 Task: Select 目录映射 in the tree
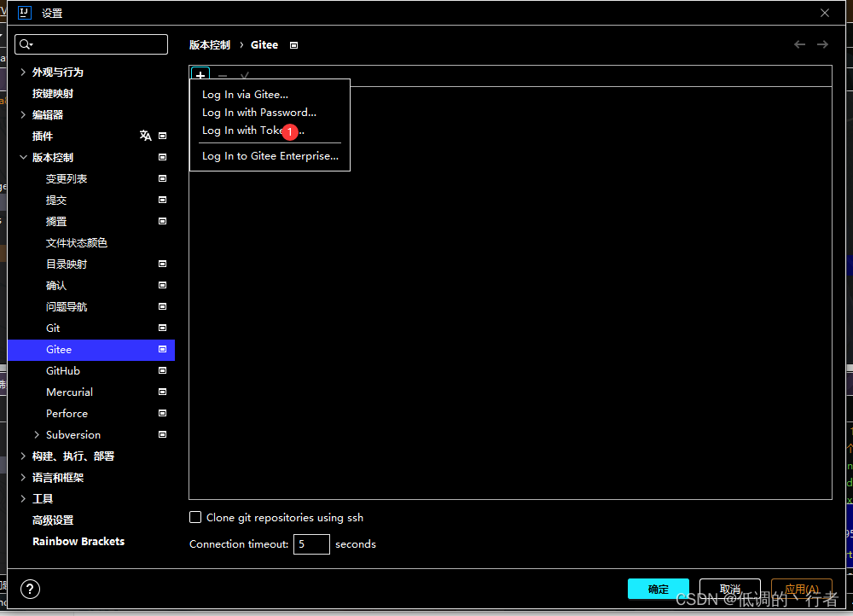tap(67, 264)
